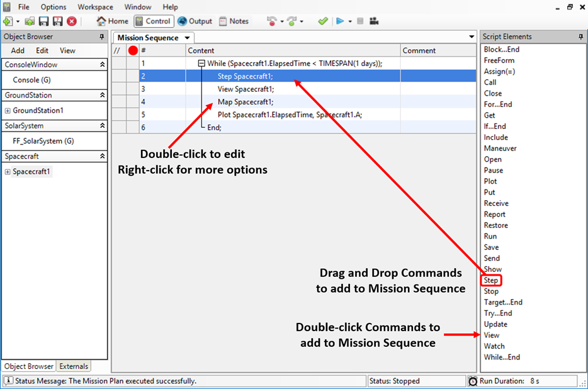Select While...End in Script Elements
The width and height of the screenshot is (588, 389).
click(502, 357)
